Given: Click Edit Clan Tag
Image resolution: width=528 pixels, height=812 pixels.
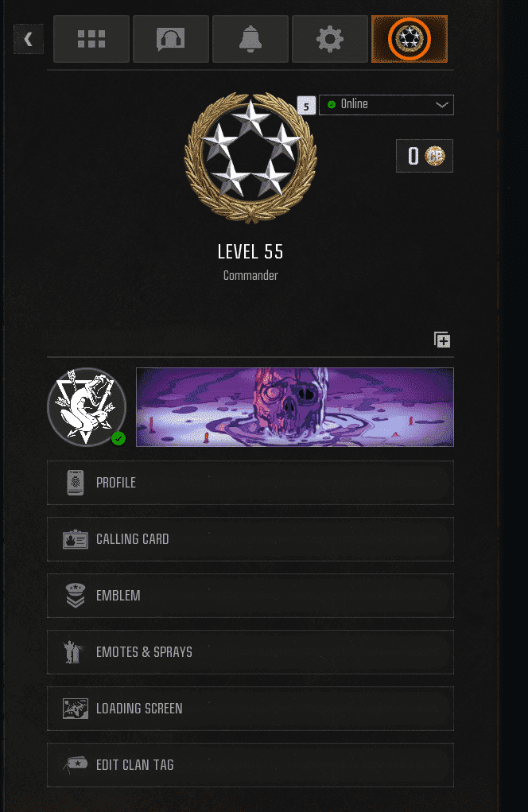Looking at the screenshot, I should [x=250, y=765].
